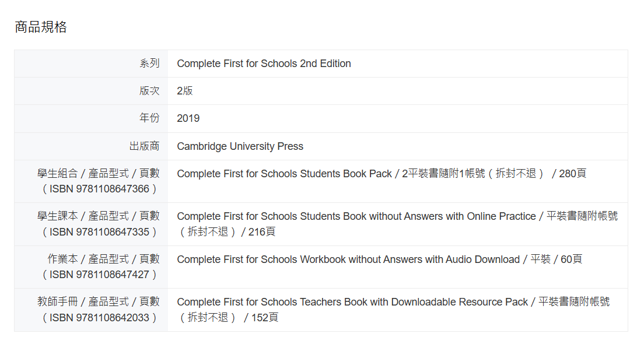Select the Workbook without Answers 60頁 description
The image size is (644, 344).
coord(380,259)
